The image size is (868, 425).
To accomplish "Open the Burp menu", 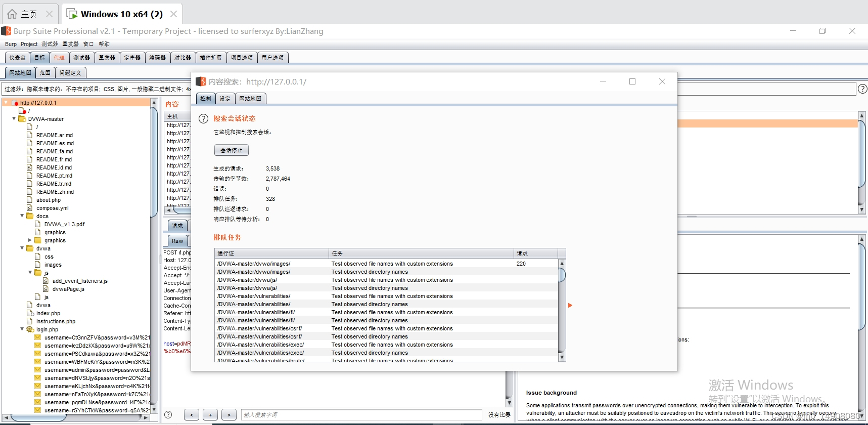I will 11,44.
